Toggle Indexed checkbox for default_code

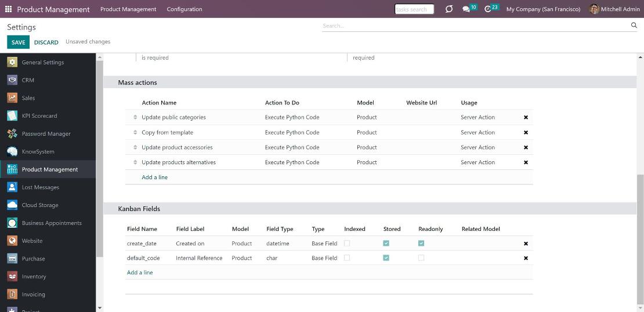pyautogui.click(x=347, y=258)
